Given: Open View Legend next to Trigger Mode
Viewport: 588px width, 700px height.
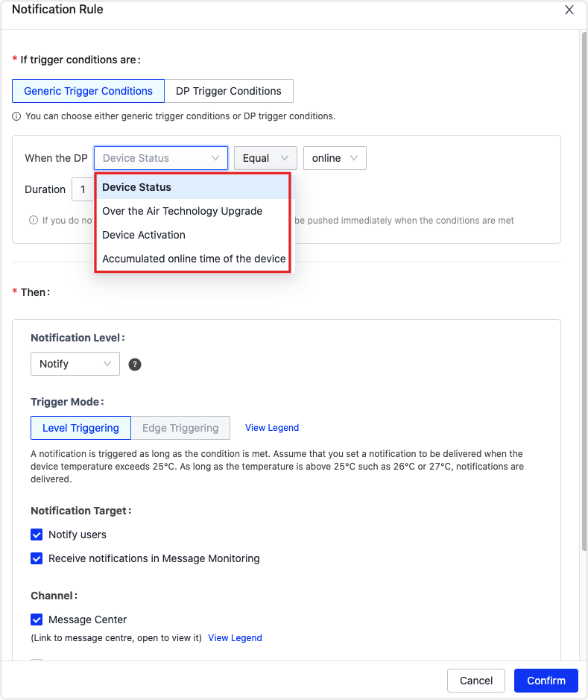Looking at the screenshot, I should pyautogui.click(x=271, y=427).
